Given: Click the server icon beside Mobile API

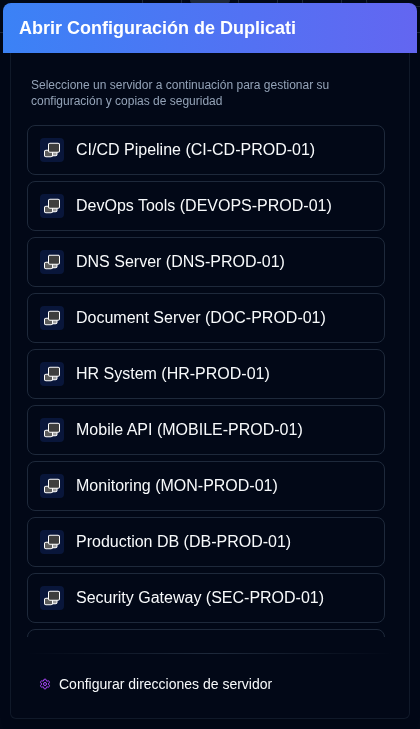Looking at the screenshot, I should (52, 430).
